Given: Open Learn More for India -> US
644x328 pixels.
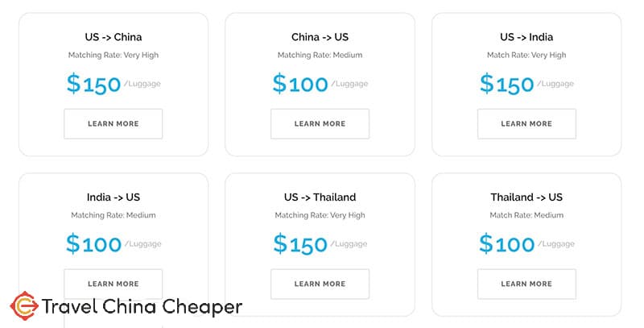Looking at the screenshot, I should click(114, 284).
